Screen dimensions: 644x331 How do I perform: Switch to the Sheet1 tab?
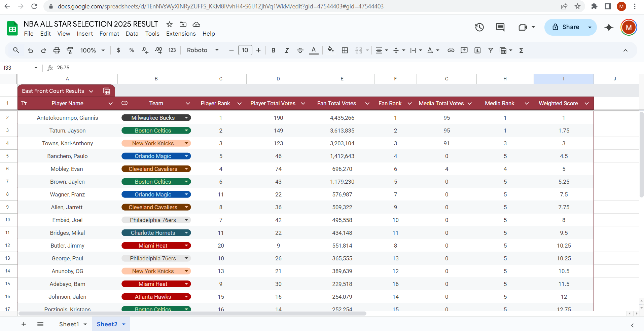pos(69,324)
